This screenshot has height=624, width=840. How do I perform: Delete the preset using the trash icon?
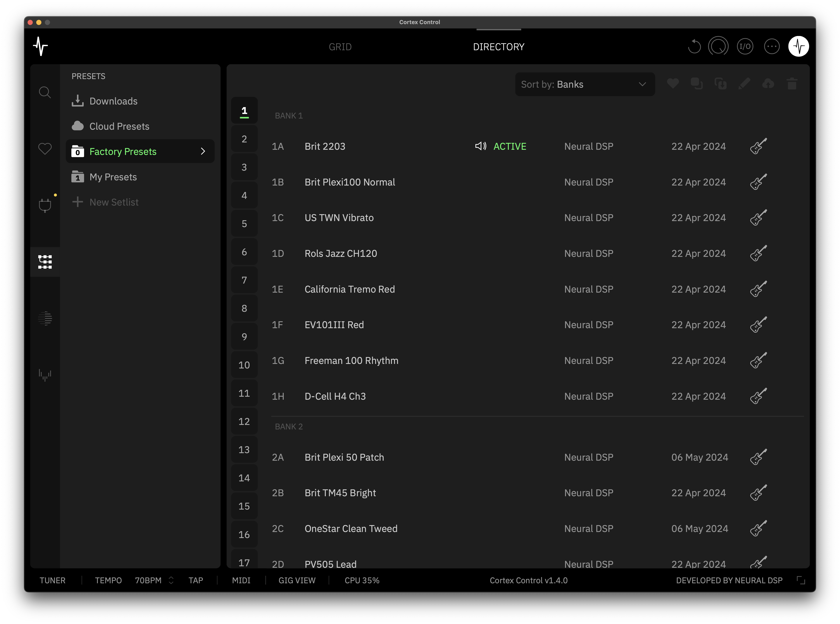pyautogui.click(x=792, y=83)
